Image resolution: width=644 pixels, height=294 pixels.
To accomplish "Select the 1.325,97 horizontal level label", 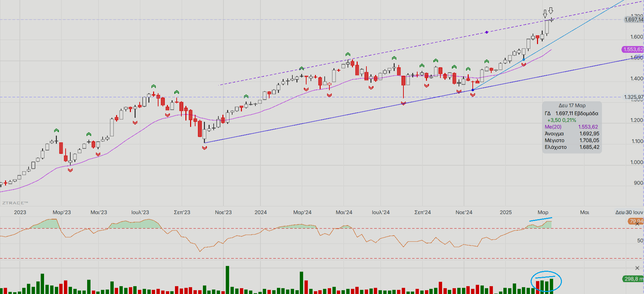I will coord(633,97).
